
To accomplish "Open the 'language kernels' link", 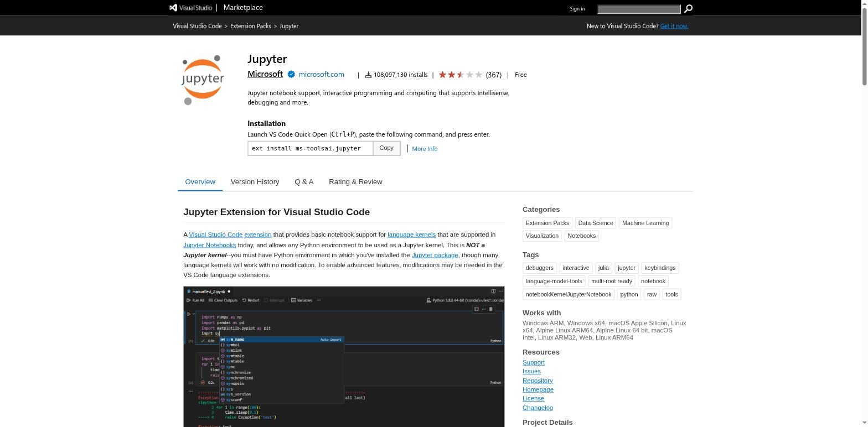I will 411,235.
